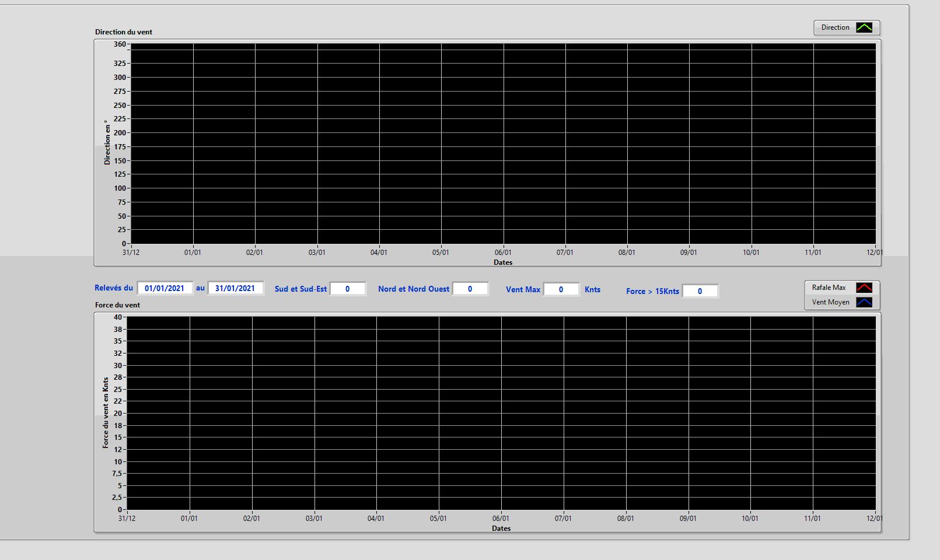Click the 28 tick on the force axis
940x560 pixels.
pos(118,378)
